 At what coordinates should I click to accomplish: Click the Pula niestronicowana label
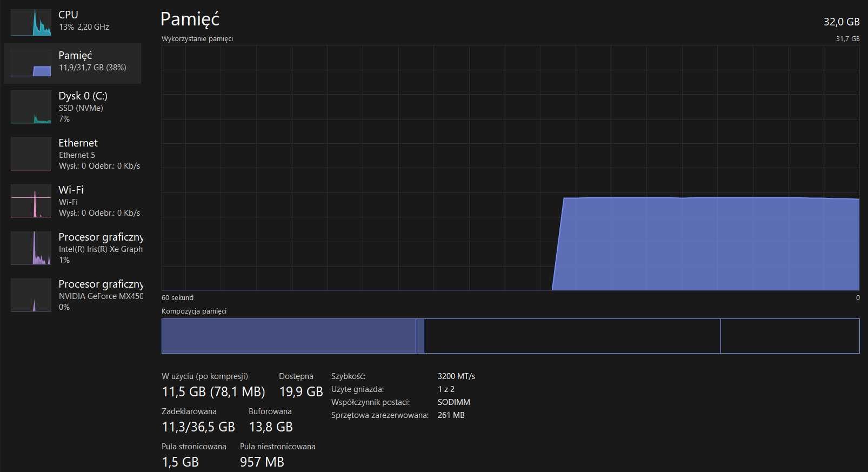click(x=278, y=447)
